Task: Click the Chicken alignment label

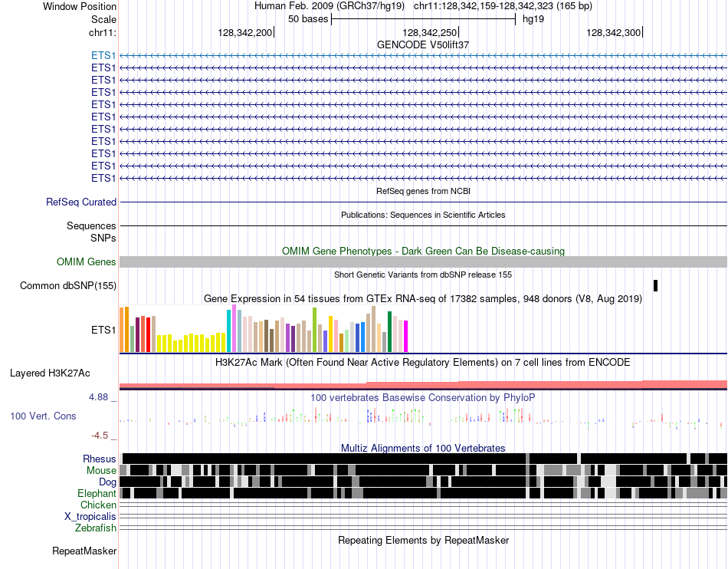Action: pyautogui.click(x=98, y=505)
